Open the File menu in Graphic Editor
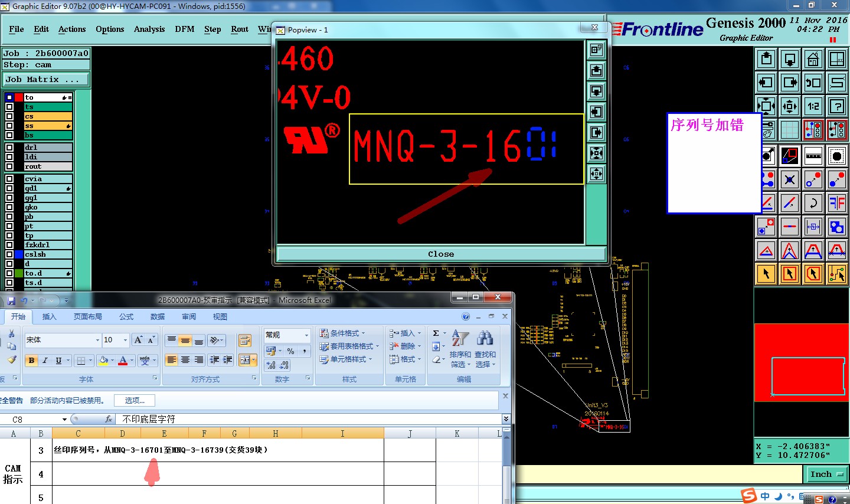This screenshot has width=850, height=504. [x=17, y=29]
